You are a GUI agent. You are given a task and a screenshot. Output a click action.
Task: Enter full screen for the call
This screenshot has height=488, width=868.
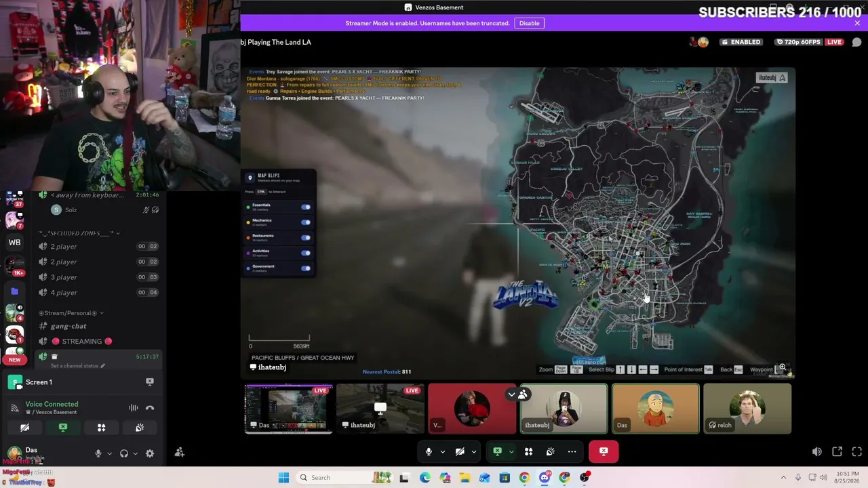tap(856, 451)
